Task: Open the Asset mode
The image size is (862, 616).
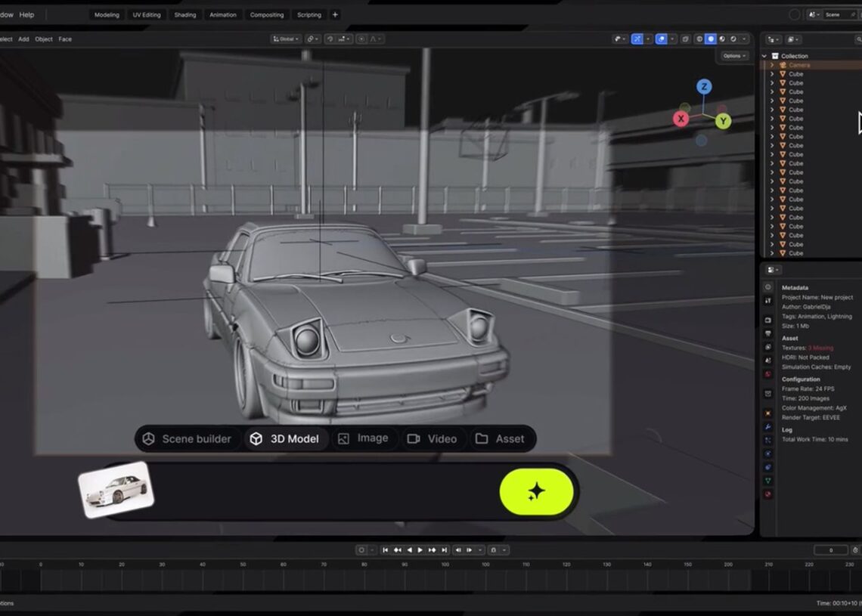Action: 500,438
